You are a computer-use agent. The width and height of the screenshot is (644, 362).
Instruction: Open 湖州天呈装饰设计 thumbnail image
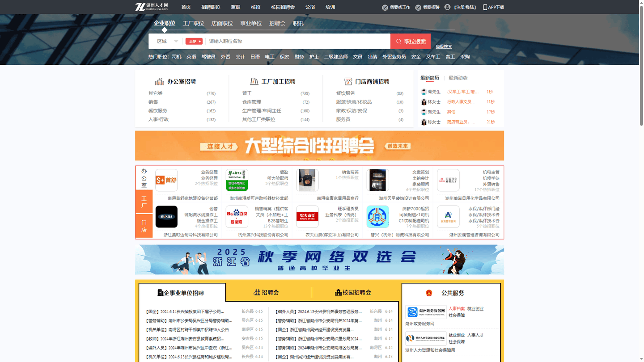(x=377, y=180)
